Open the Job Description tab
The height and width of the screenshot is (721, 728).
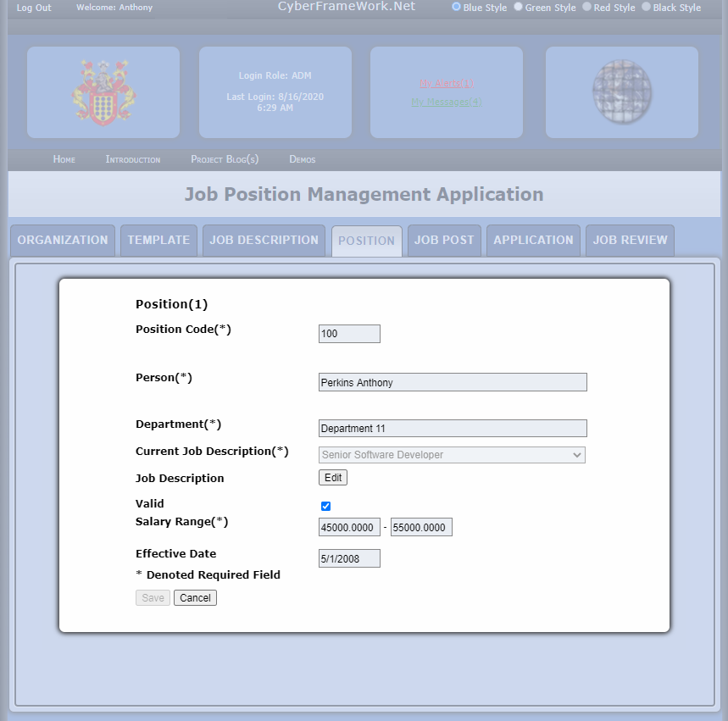click(x=264, y=241)
